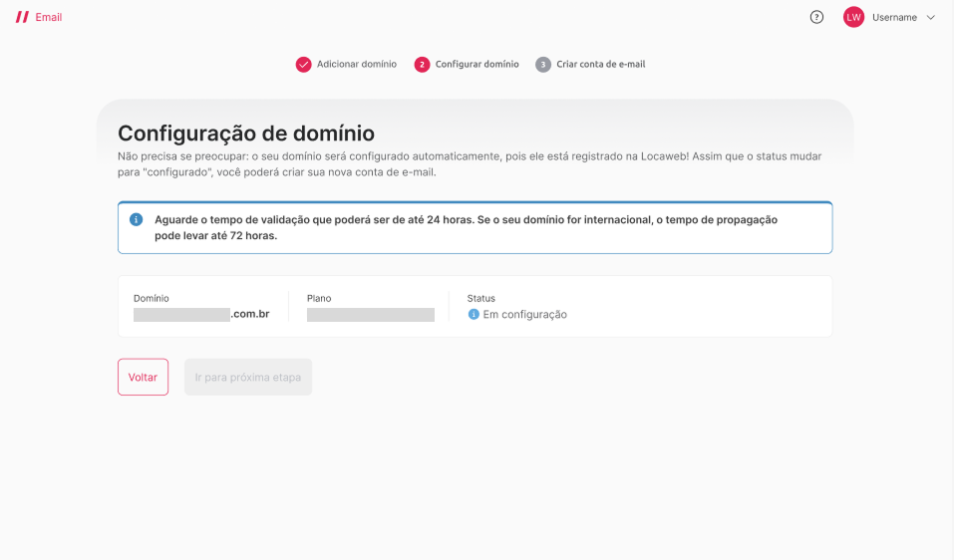Select the Criar conta de e-mail step
The width and height of the screenshot is (954, 560).
coord(600,65)
